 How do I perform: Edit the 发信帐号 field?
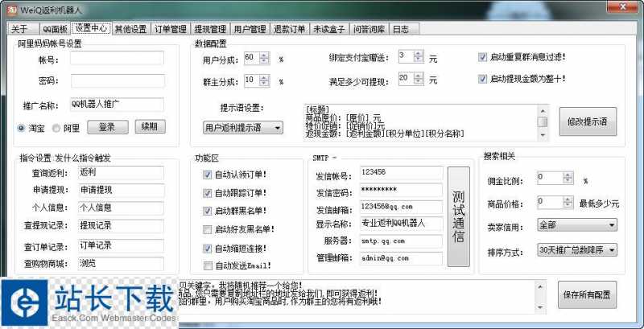[x=401, y=173]
